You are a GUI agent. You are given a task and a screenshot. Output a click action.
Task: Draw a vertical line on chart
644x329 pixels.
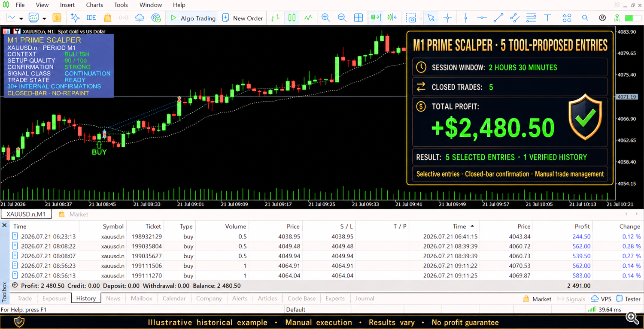pyautogui.click(x=466, y=18)
